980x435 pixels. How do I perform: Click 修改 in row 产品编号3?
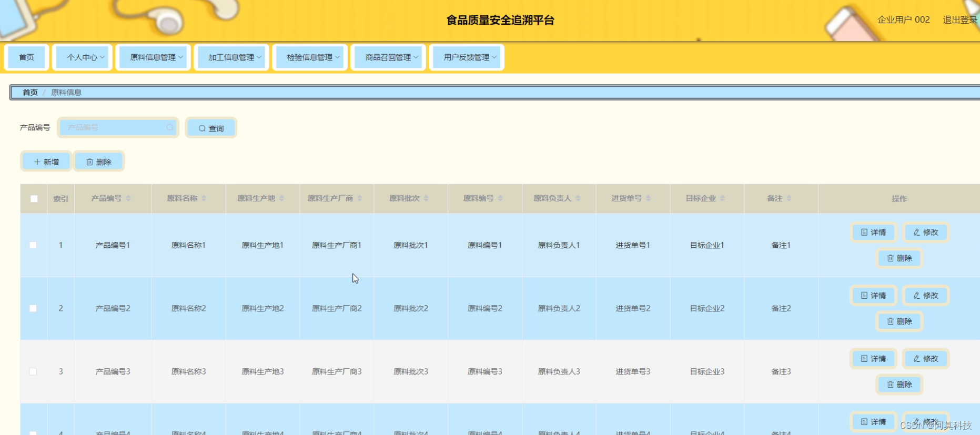coord(926,358)
